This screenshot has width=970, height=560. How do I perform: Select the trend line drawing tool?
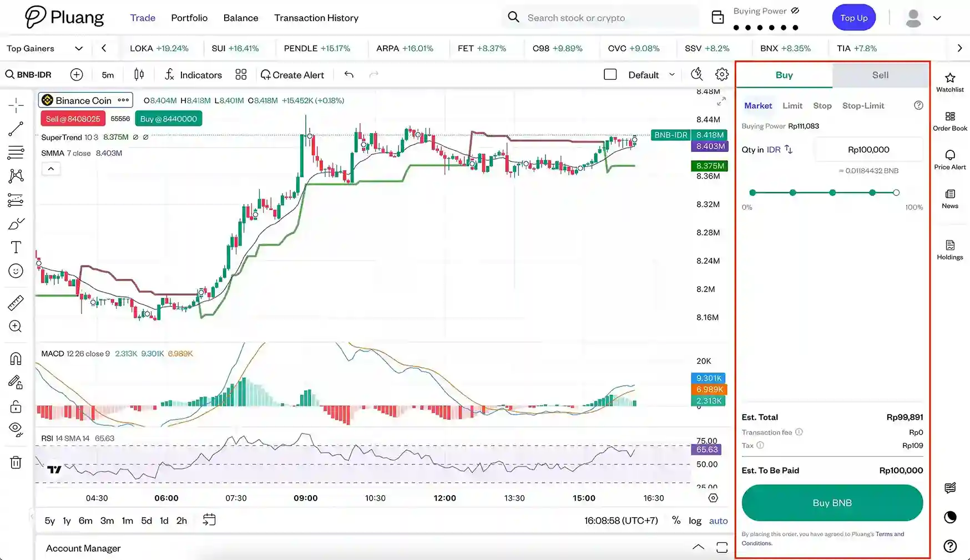point(16,129)
